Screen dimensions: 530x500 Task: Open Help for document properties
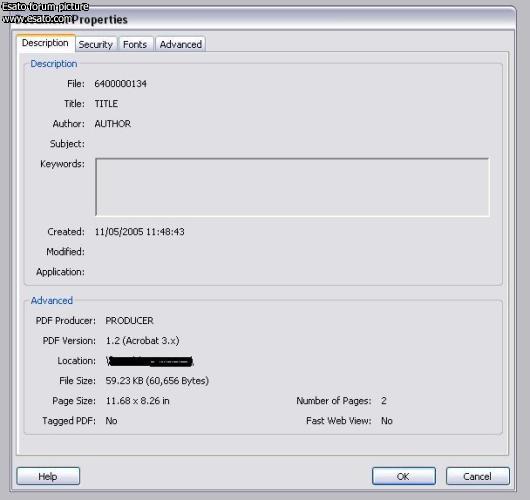(x=48, y=476)
